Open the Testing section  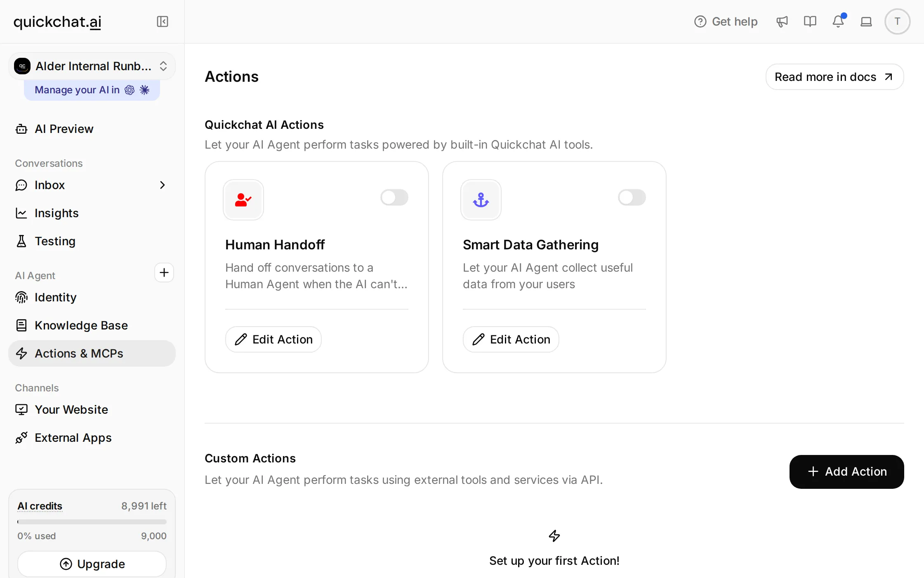92,241
